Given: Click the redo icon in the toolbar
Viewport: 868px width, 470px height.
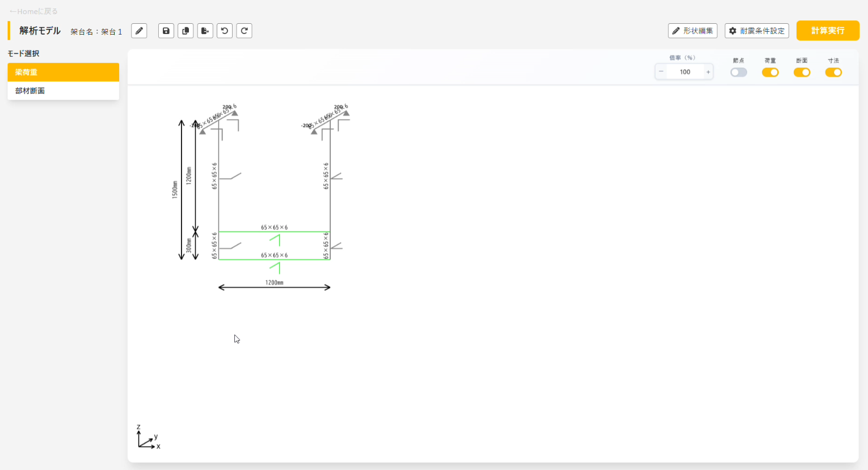Looking at the screenshot, I should pyautogui.click(x=244, y=31).
